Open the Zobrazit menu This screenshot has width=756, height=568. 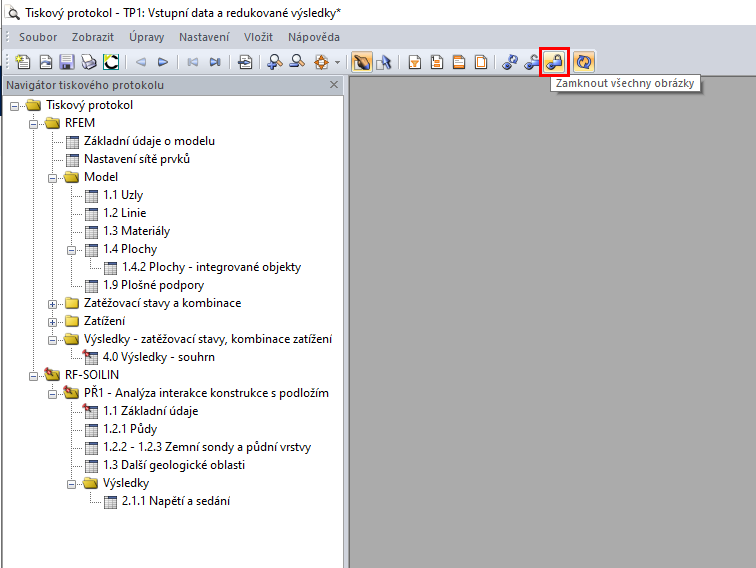pyautogui.click(x=93, y=37)
